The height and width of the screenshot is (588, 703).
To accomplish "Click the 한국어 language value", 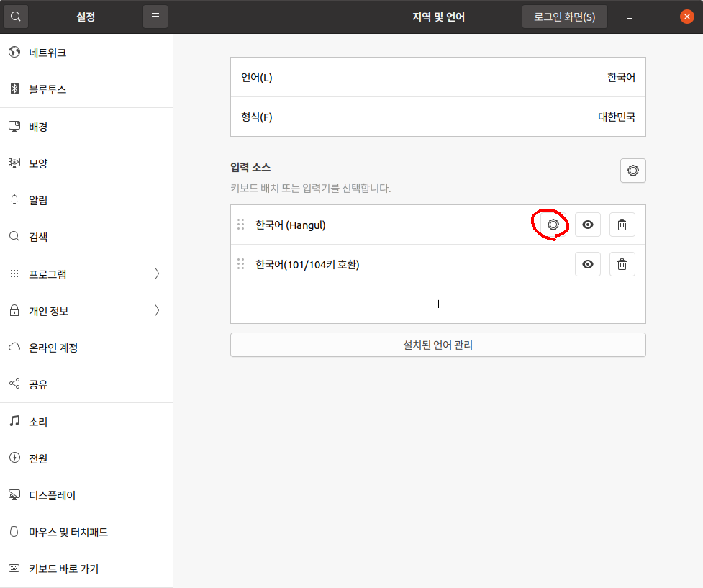I will (x=622, y=77).
